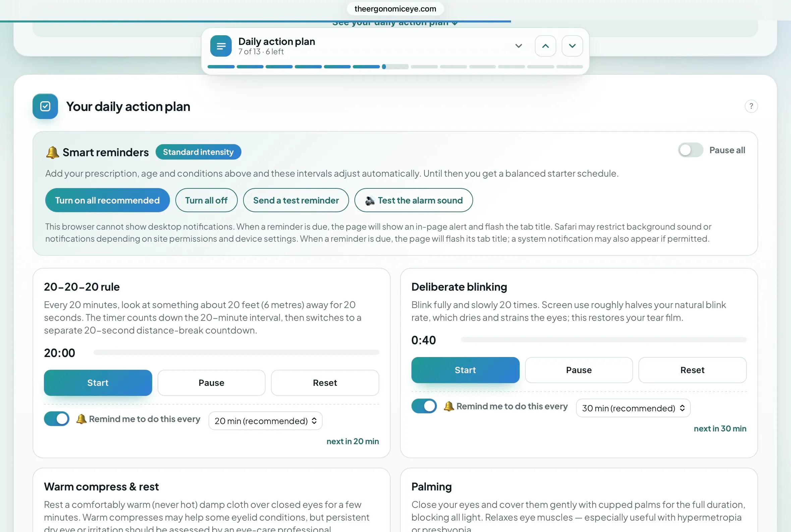
Task: Click the bell icon in the Deliberate blinking reminder row
Action: coord(449,406)
